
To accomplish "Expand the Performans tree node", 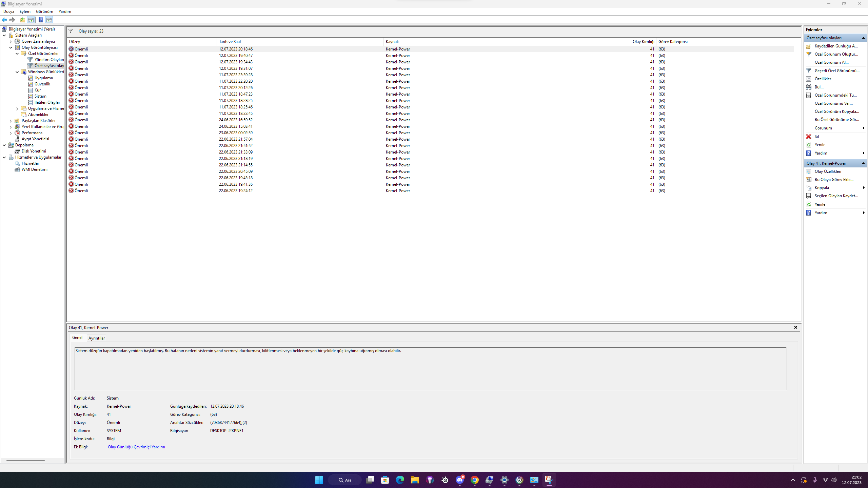I will tap(11, 133).
